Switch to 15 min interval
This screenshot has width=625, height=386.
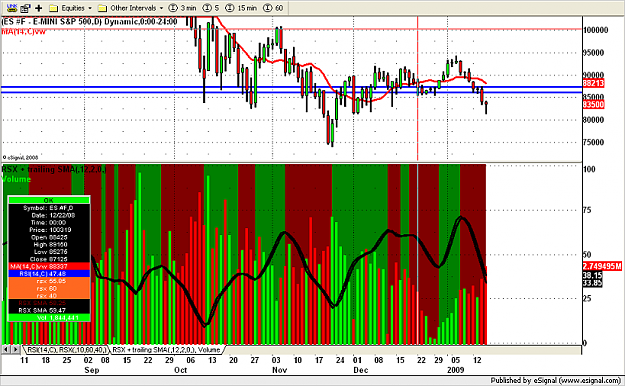point(241,8)
